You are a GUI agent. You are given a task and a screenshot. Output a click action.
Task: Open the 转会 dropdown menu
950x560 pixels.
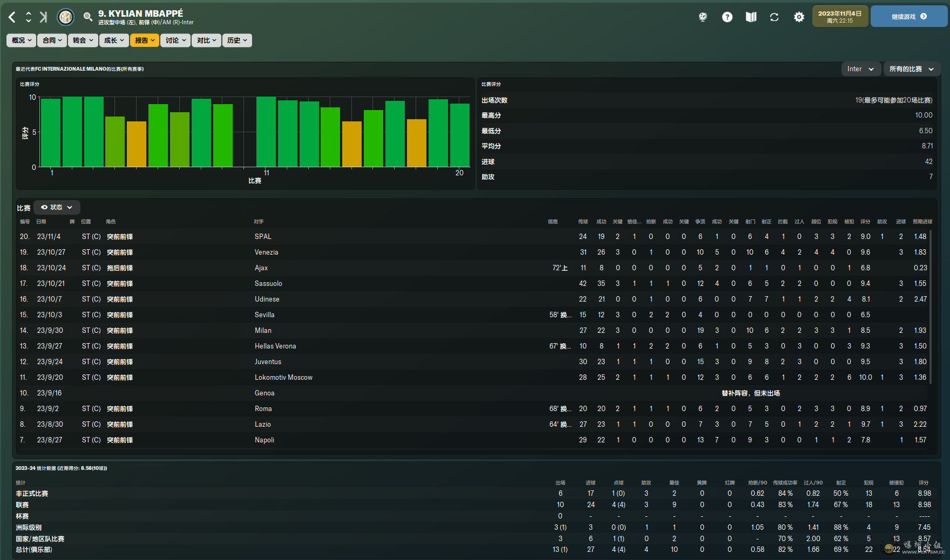coord(83,40)
